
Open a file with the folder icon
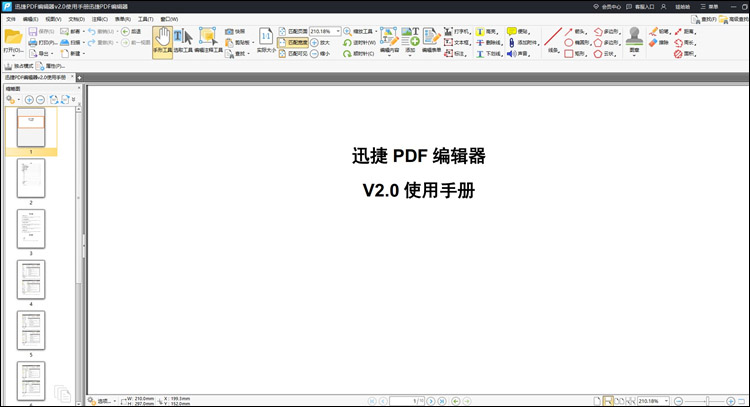(x=13, y=37)
